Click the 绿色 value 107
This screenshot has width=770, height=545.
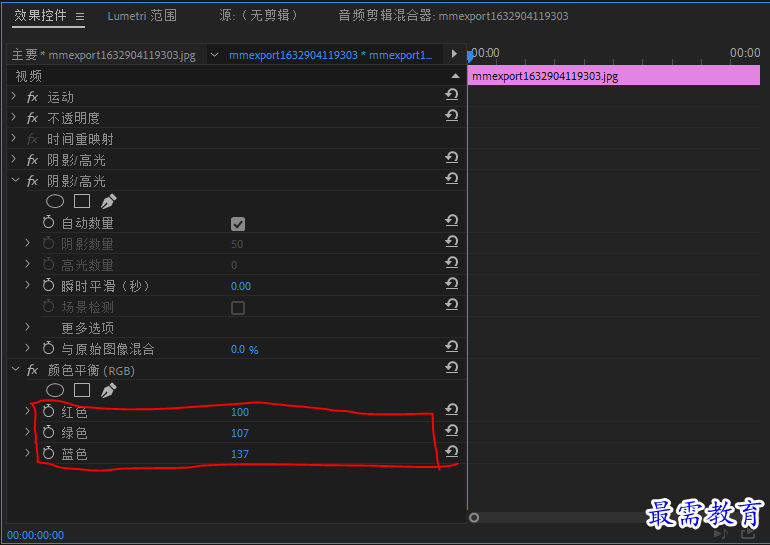[x=240, y=433]
